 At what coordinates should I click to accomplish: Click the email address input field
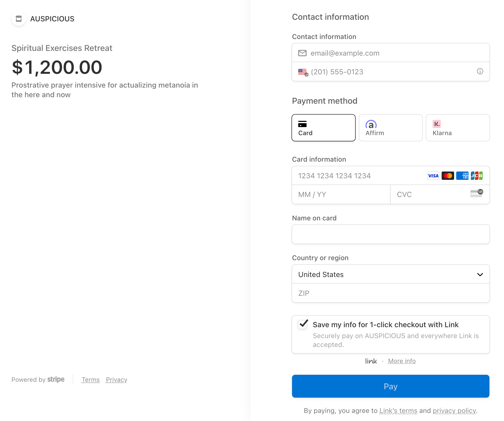pyautogui.click(x=395, y=53)
